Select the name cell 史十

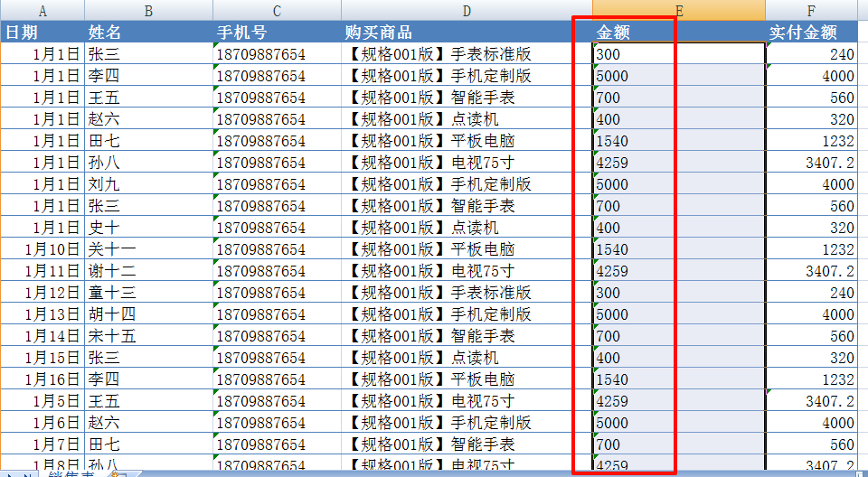(x=149, y=228)
